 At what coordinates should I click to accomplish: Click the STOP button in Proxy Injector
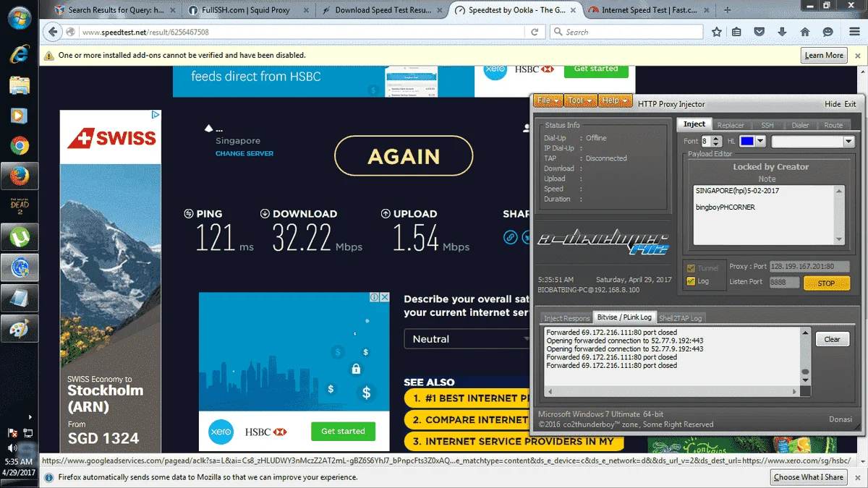[826, 283]
